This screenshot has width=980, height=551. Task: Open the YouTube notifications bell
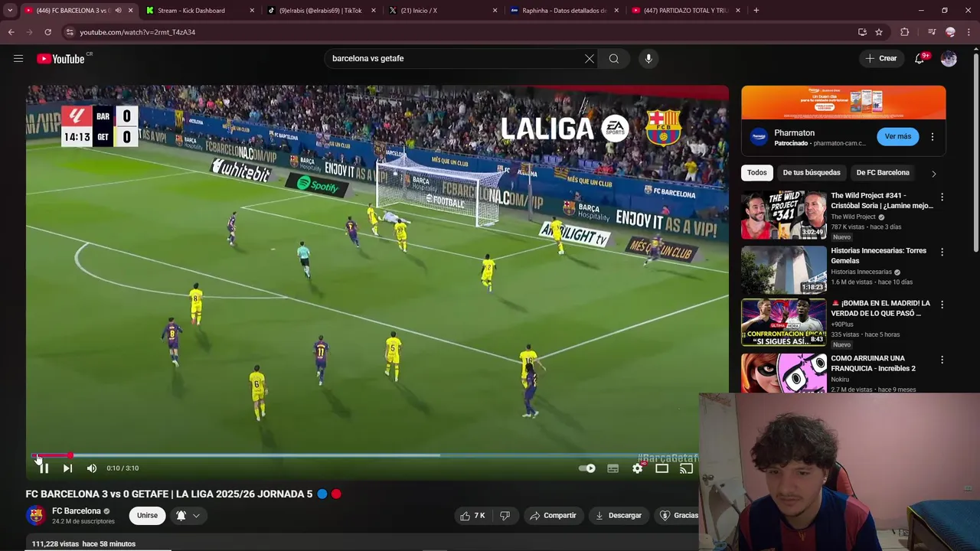point(920,58)
